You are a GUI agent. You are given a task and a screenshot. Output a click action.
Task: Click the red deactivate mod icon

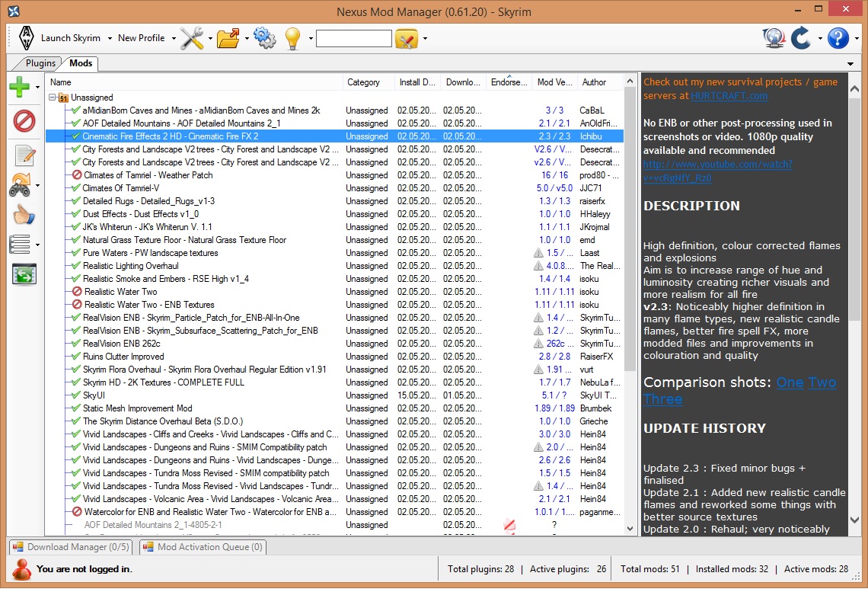(24, 120)
